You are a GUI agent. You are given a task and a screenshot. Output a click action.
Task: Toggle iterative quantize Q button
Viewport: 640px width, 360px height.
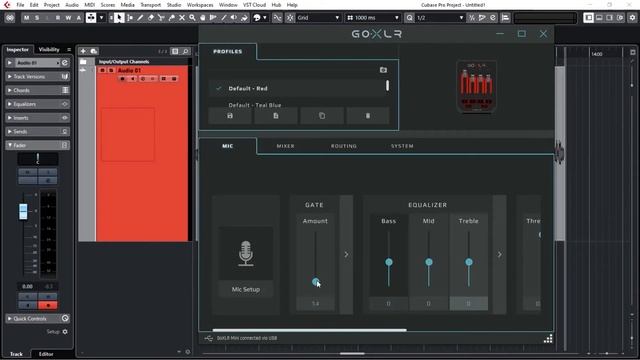(x=410, y=18)
